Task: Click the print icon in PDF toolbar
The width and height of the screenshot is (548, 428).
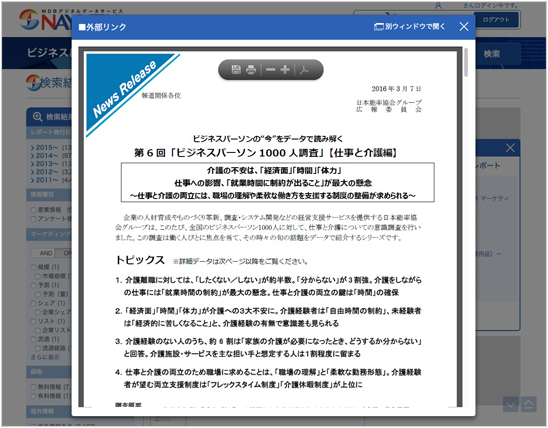Action: coord(251,70)
